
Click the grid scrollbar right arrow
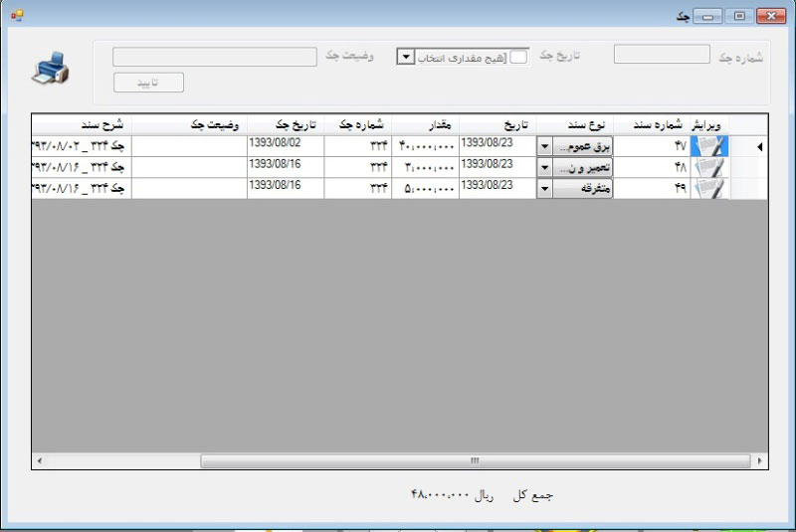(x=759, y=461)
